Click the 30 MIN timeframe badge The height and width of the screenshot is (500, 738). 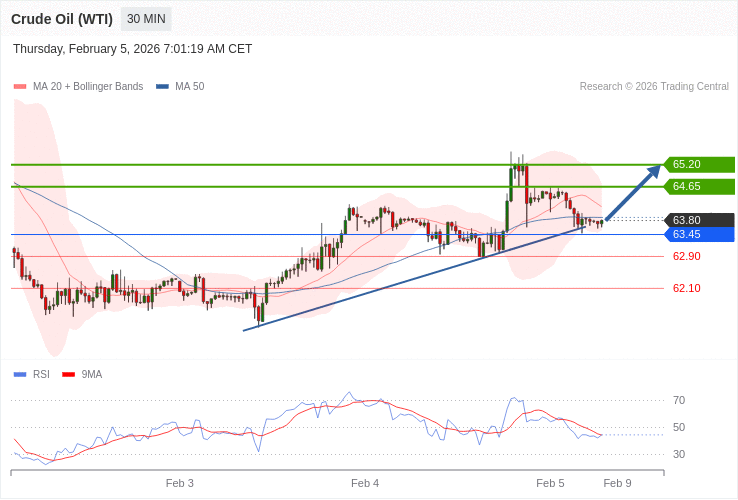click(x=146, y=19)
